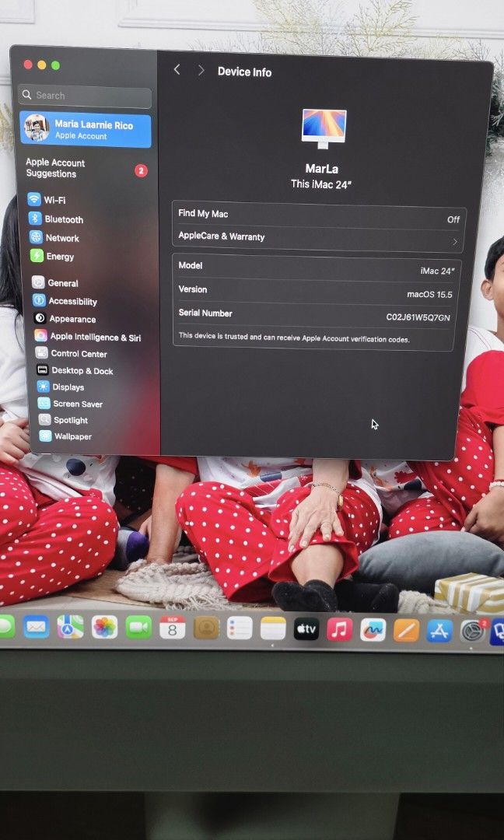Launch FaceTime from the Dock

coord(138,628)
